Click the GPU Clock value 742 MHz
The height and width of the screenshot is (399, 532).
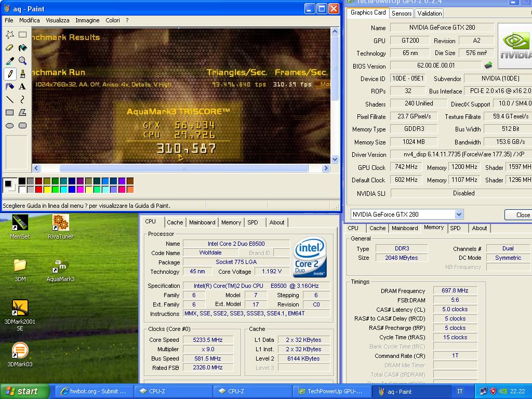click(x=406, y=167)
